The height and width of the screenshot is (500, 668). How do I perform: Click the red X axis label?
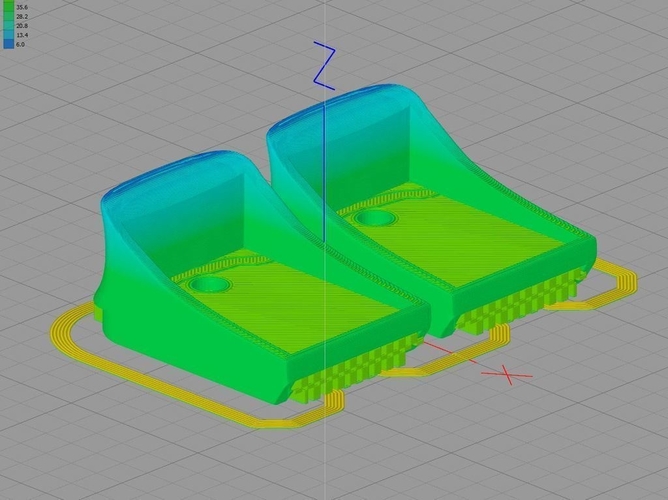(x=507, y=375)
